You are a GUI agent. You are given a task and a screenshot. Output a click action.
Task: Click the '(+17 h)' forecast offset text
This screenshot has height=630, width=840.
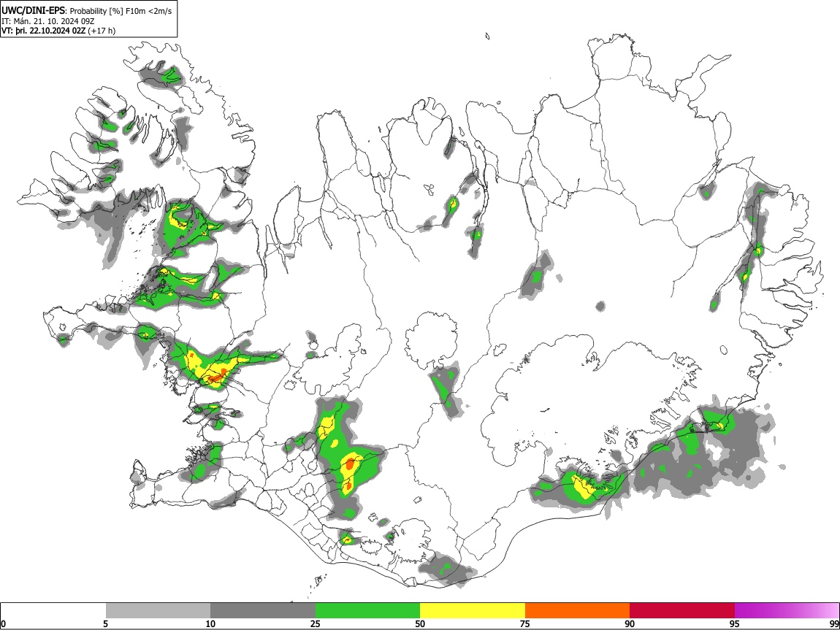click(x=102, y=31)
